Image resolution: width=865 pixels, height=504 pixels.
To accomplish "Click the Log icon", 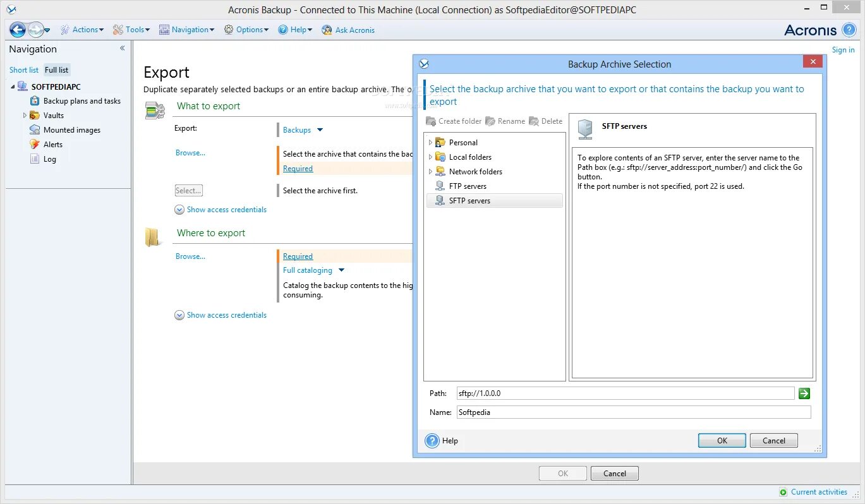I will 35,159.
